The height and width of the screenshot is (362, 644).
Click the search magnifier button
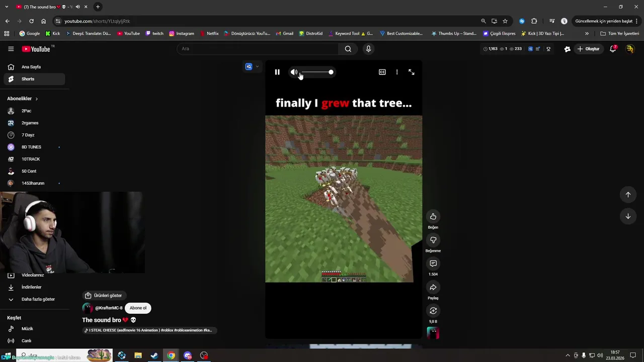click(348, 49)
